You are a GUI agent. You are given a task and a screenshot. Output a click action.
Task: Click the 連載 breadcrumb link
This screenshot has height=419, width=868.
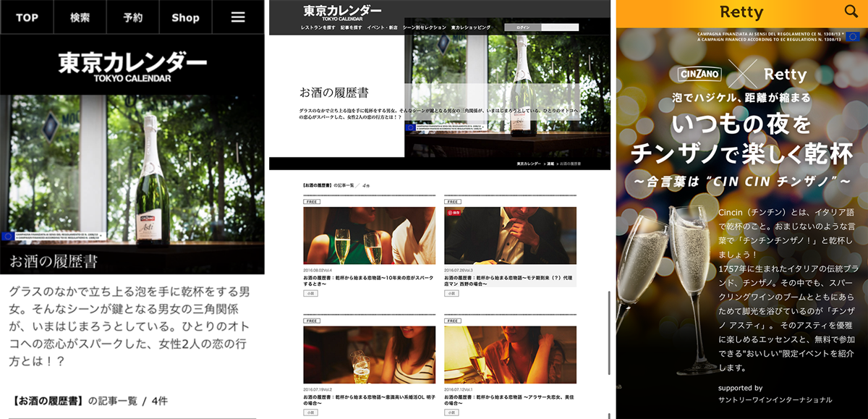point(550,164)
